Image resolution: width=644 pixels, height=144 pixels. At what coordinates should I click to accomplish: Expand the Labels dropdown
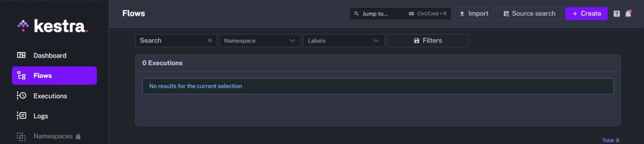(x=344, y=41)
